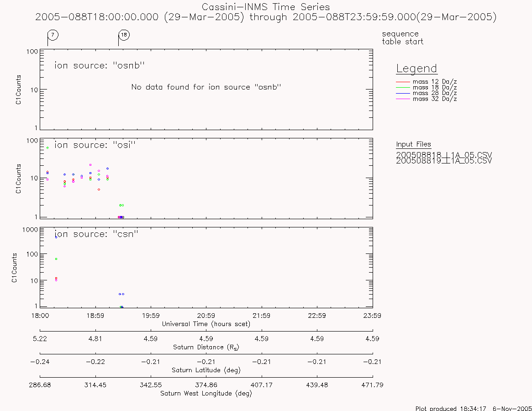532x411 pixels.
Task: Click the green data point near 100 in osi plot
Action: coord(47,148)
